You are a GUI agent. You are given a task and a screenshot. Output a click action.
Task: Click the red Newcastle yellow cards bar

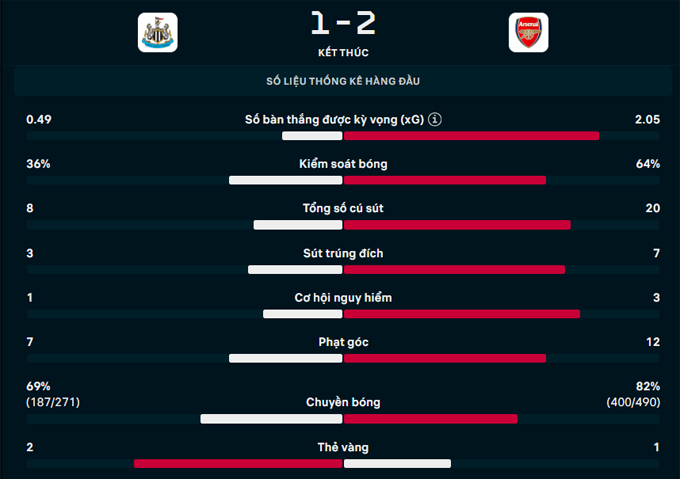point(238,463)
